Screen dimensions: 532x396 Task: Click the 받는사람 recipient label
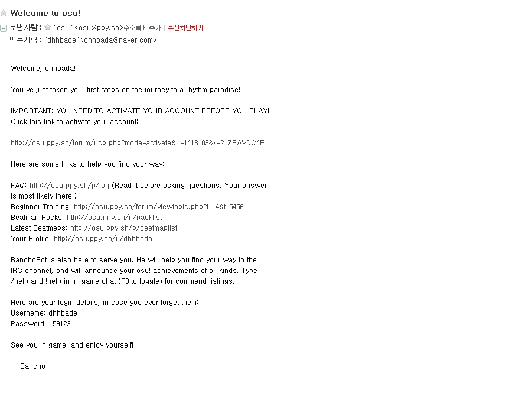(24, 40)
